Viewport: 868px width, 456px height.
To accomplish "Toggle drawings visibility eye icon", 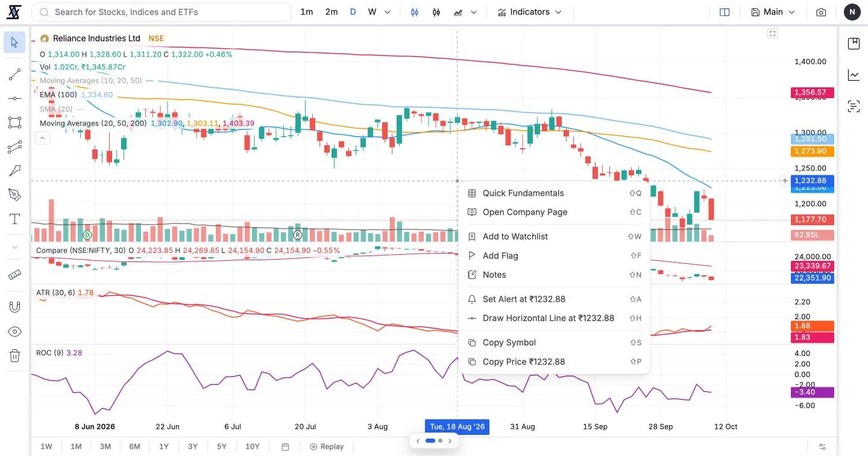I will coord(14,332).
